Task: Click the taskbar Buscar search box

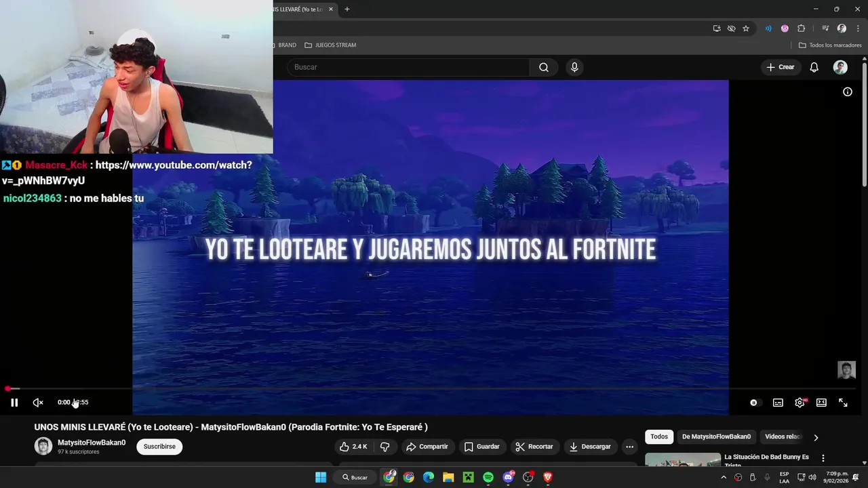Action: pos(355,478)
